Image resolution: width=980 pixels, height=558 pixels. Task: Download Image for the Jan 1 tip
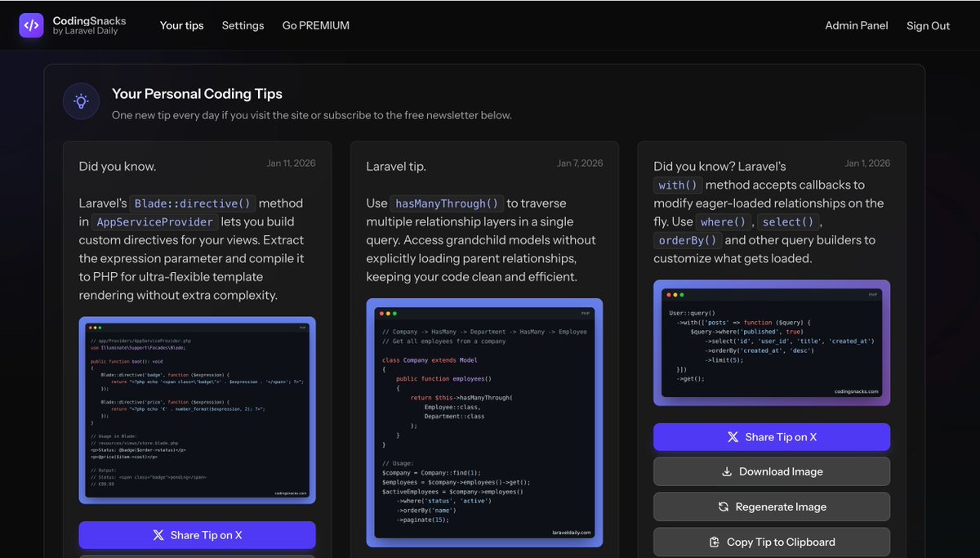772,471
